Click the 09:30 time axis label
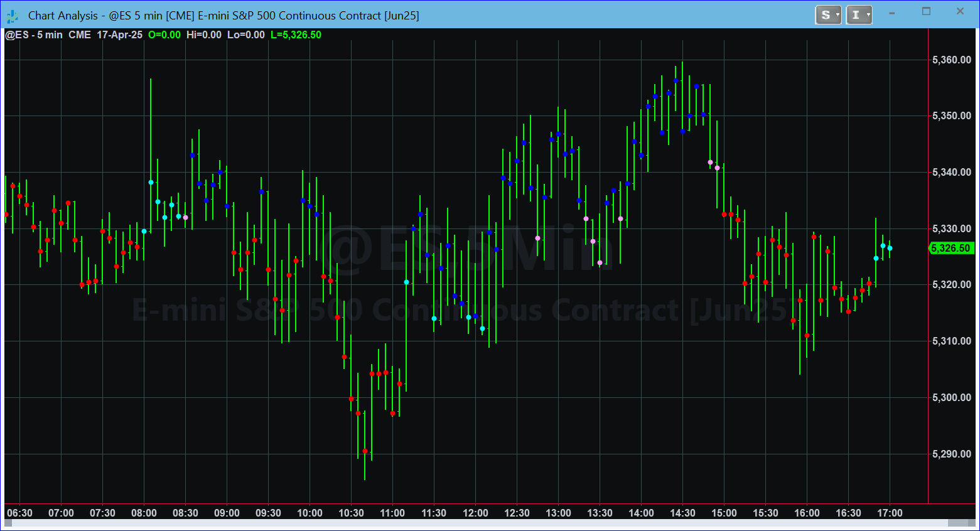The width and height of the screenshot is (980, 531). pyautogui.click(x=268, y=513)
